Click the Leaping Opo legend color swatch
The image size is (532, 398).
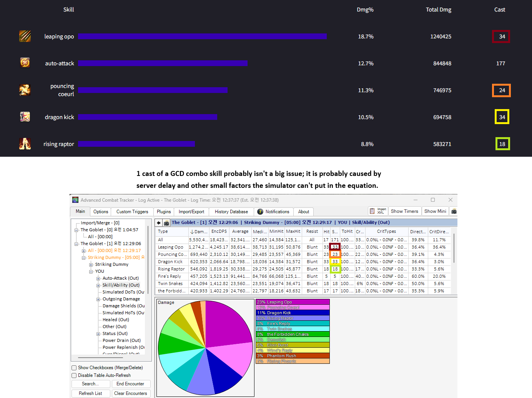[x=293, y=302]
